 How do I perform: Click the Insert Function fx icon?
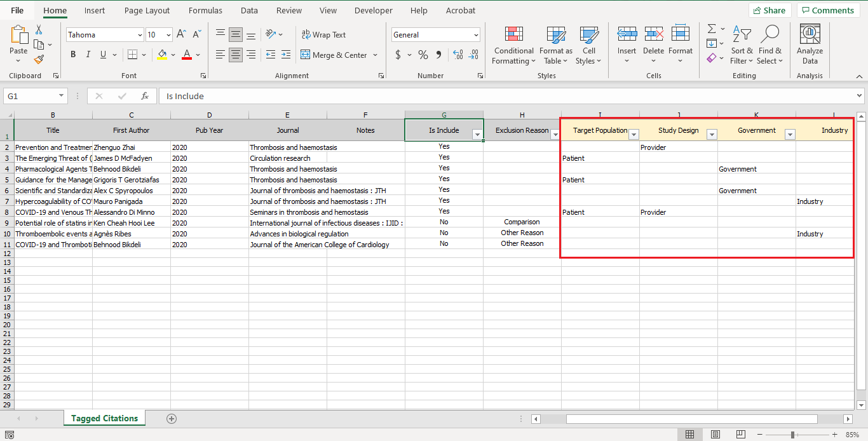tap(145, 96)
